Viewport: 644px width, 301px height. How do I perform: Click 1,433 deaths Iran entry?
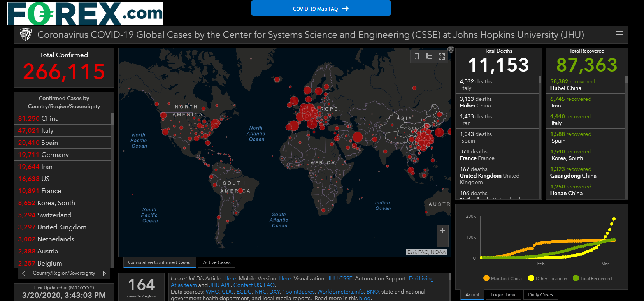[x=497, y=120]
